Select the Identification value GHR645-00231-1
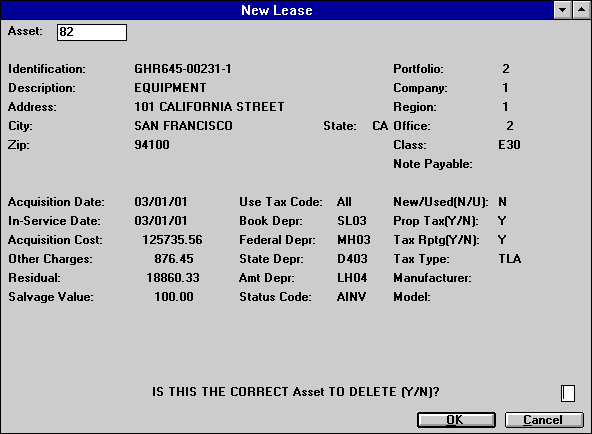Image resolution: width=592 pixels, height=434 pixels. point(183,69)
